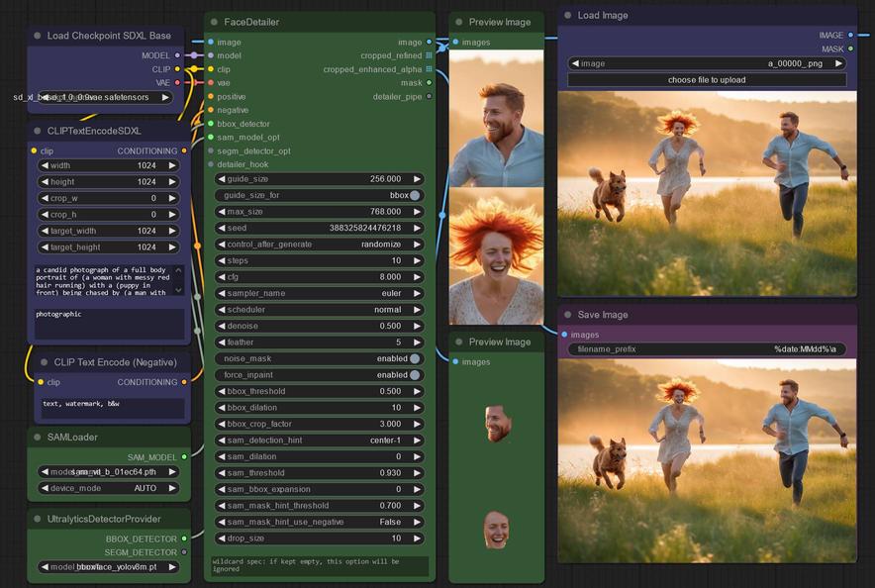
Task: Click the mask output port on FaceDetailer
Action: point(429,82)
